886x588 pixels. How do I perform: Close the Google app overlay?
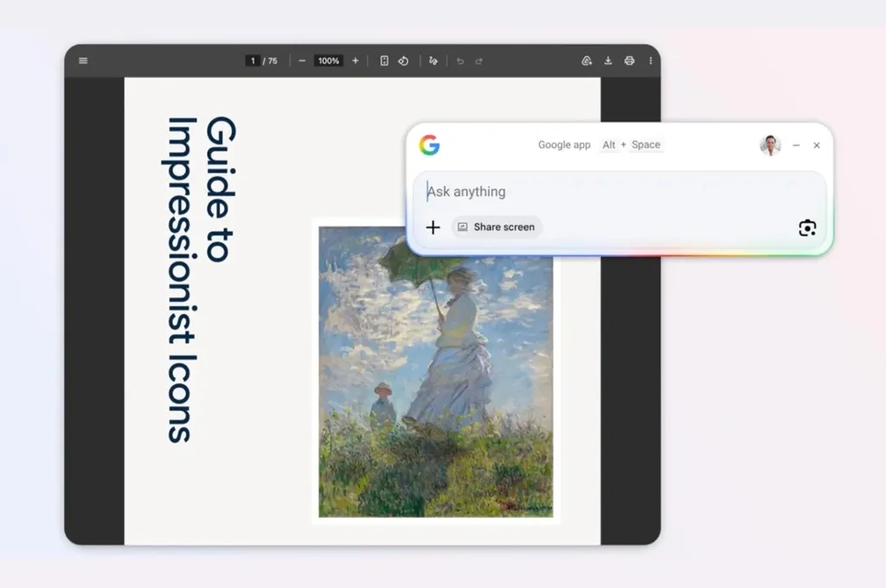tap(817, 145)
